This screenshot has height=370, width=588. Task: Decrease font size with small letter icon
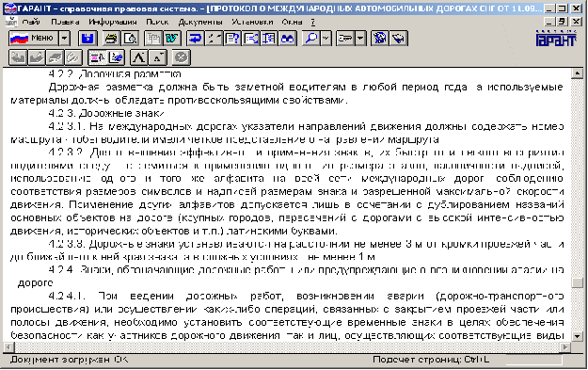point(158,57)
